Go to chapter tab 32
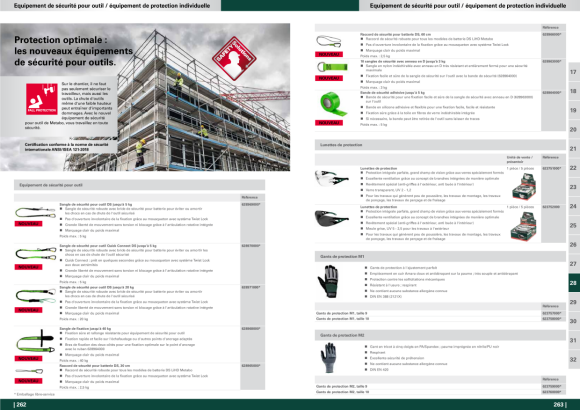Image resolution: width=580 pixels, height=410 pixels. [574, 360]
